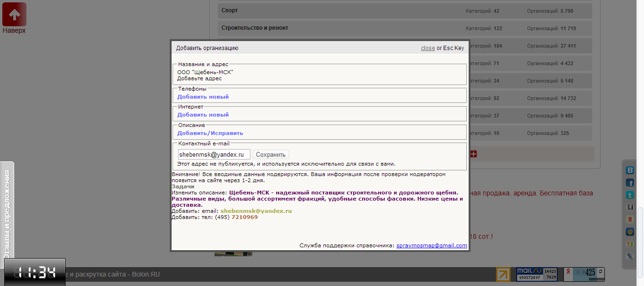The height and width of the screenshot is (286, 644).
Task: Share via Facebook icon in side panel
Action: tap(630, 183)
